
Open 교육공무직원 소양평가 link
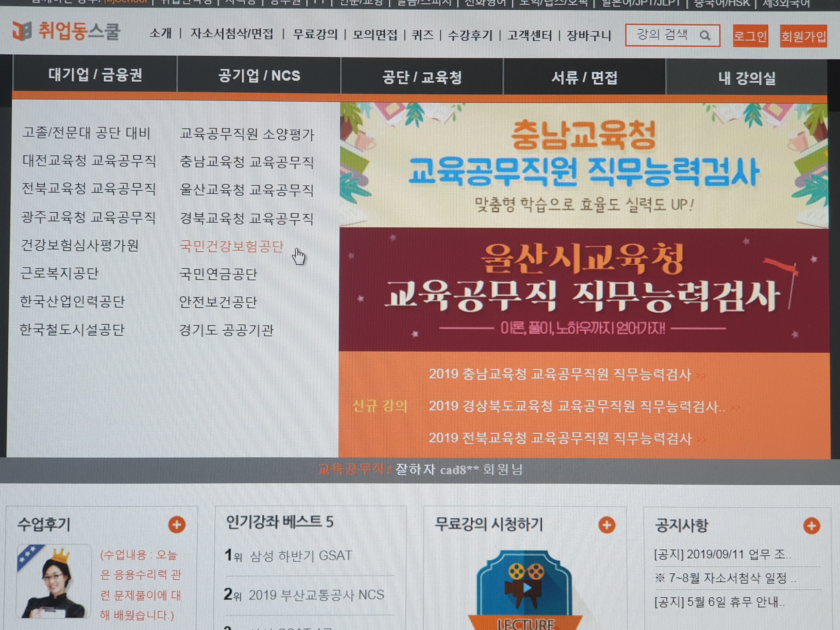(247, 134)
